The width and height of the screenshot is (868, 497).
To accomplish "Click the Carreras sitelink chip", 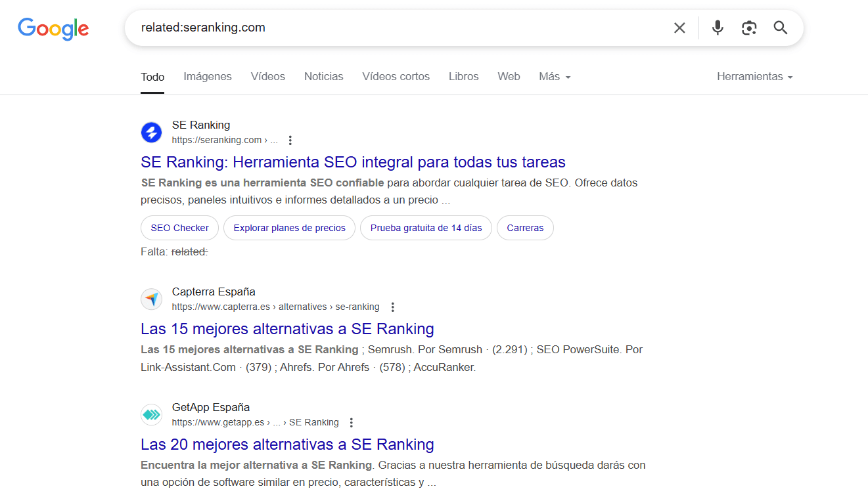I will [525, 228].
